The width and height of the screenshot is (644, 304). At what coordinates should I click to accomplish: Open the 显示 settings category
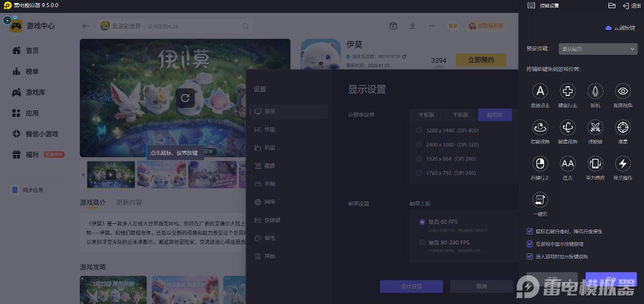(x=289, y=111)
